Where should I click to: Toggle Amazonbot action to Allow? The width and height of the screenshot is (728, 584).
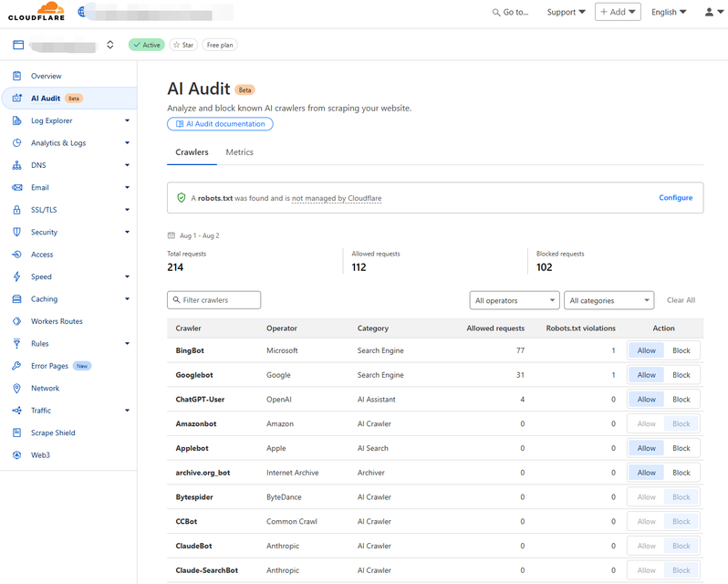pyautogui.click(x=646, y=423)
